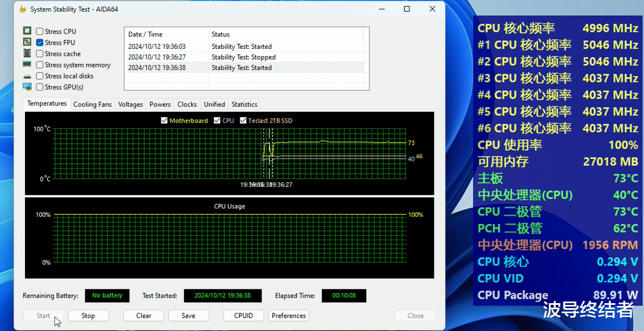Open the CPUID window button
Image resolution: width=644 pixels, height=331 pixels.
(x=244, y=315)
